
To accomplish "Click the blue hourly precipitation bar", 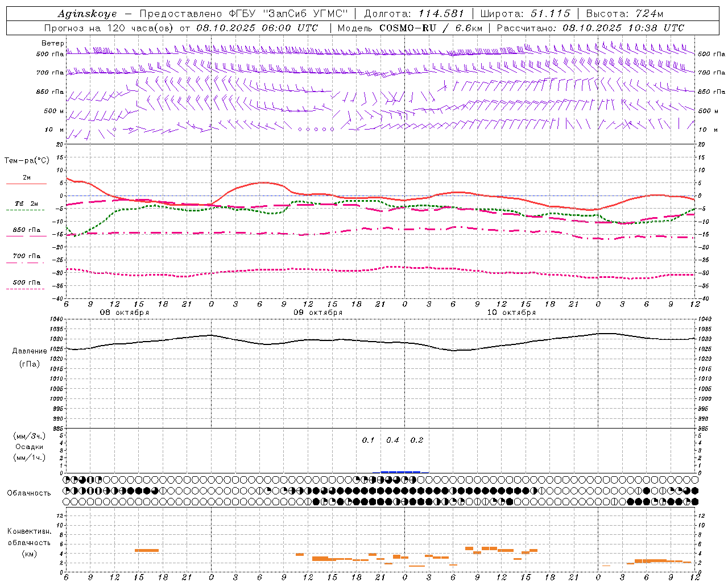I will click(x=400, y=472).
